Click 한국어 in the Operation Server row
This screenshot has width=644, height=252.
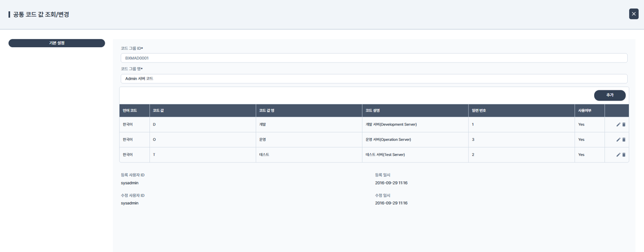click(x=128, y=140)
